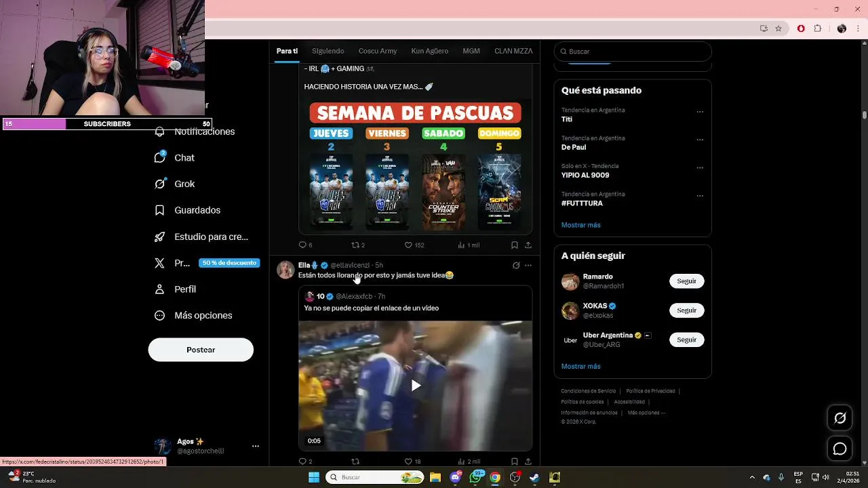The width and height of the screenshot is (868, 488).
Task: Open the Chrome three-dot menu
Action: [x=858, y=28]
